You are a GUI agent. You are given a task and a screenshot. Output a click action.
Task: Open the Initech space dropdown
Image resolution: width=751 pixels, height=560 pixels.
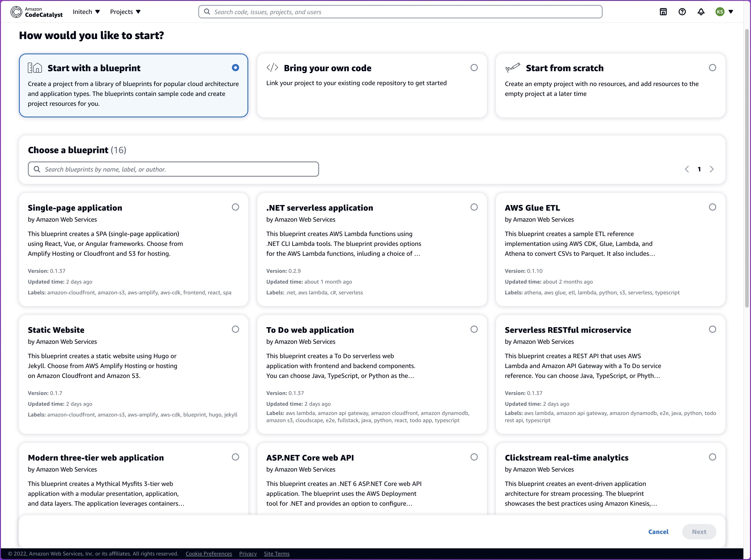click(86, 12)
